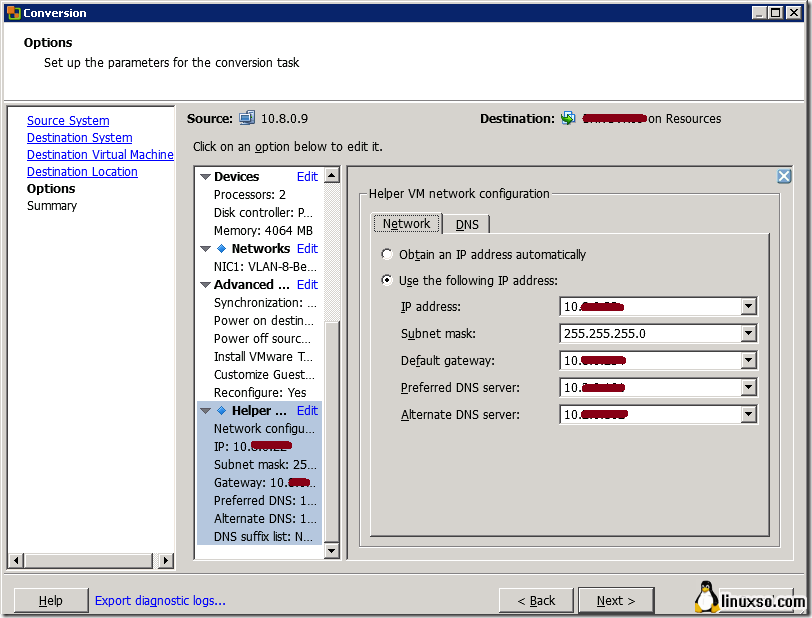The width and height of the screenshot is (812, 618).
Task: Select Obtain an IP address automatically
Action: 387,255
